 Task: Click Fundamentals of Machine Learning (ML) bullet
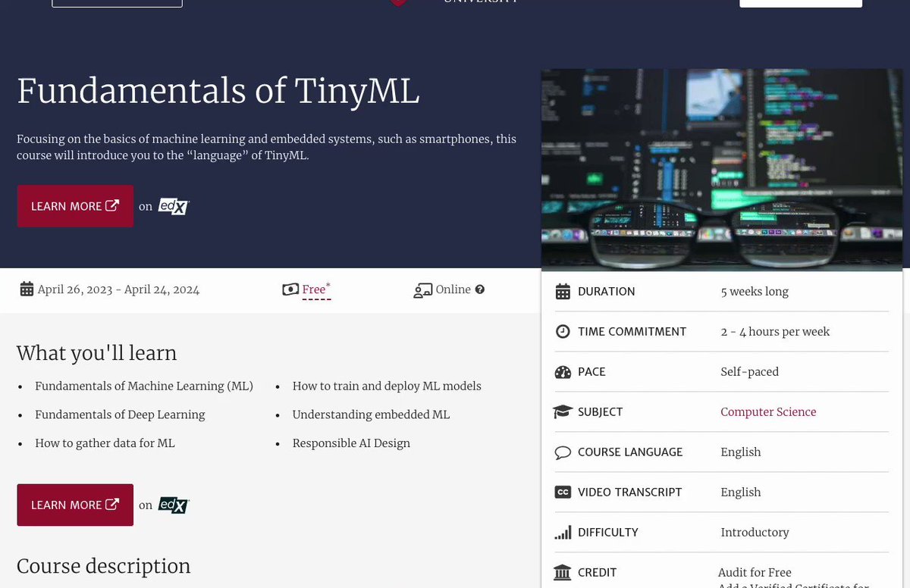pos(144,386)
